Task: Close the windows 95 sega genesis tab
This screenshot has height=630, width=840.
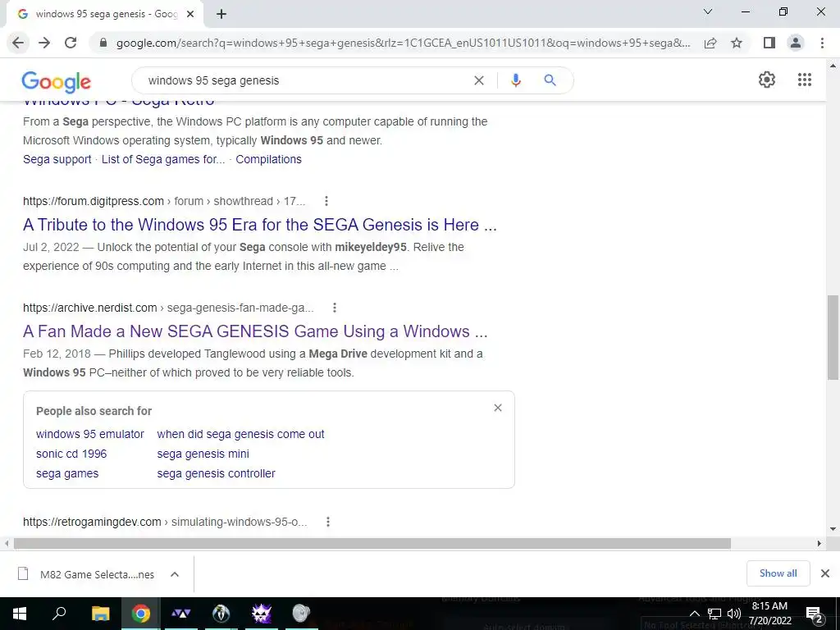Action: (x=190, y=14)
